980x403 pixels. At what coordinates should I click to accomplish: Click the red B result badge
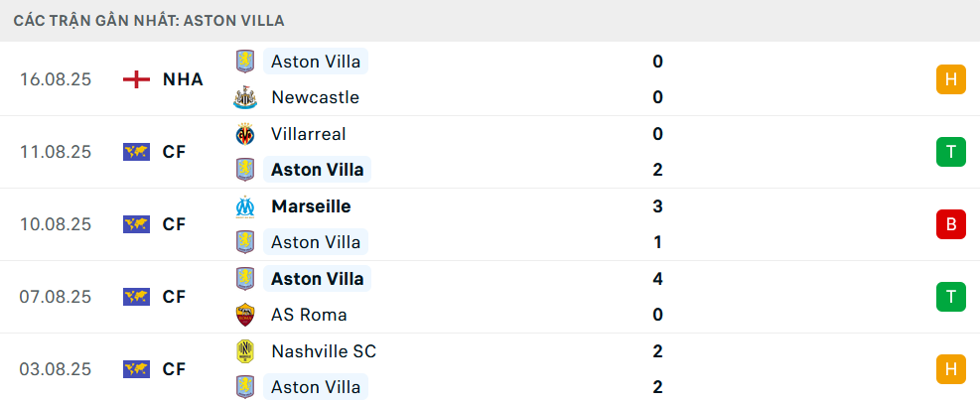point(950,224)
